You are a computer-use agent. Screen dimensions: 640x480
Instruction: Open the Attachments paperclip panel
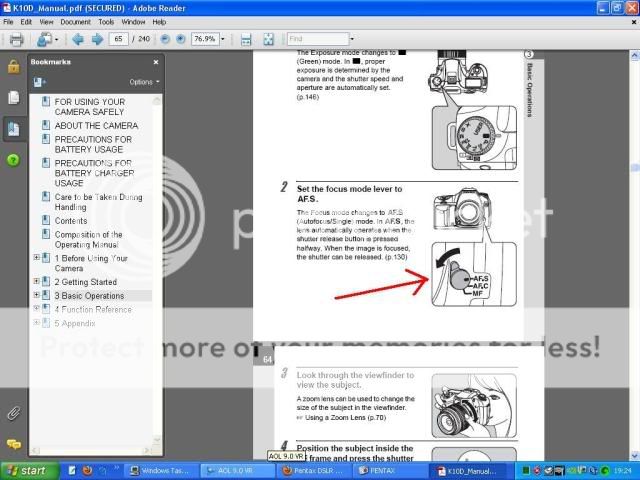(x=13, y=411)
